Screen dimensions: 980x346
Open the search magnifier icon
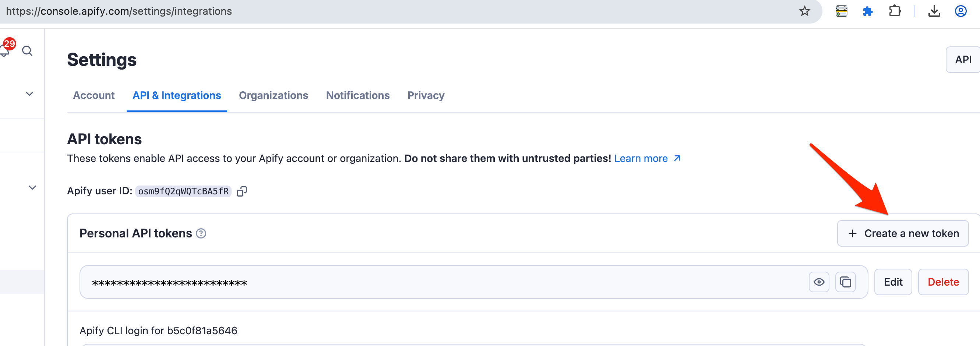[x=27, y=51]
